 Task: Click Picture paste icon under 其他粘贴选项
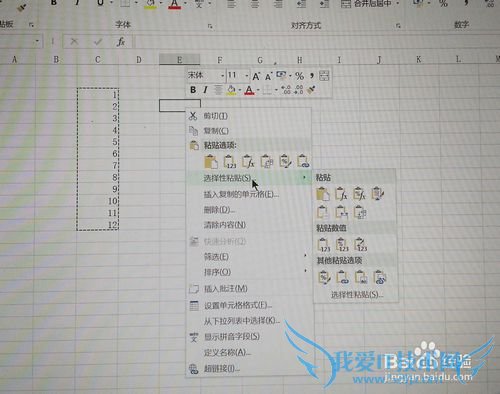tap(361, 277)
